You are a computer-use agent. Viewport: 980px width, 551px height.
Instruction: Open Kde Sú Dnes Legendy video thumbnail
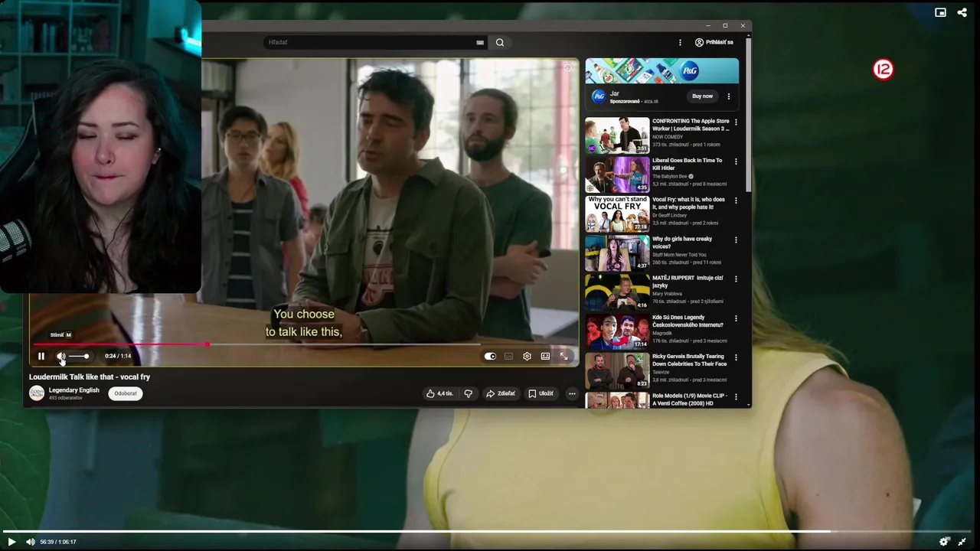point(617,331)
